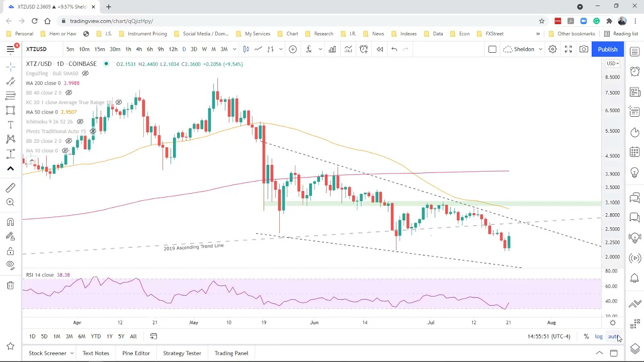Screen dimensions: 644x362
Task: Toggle visibility of Engulfing Bull SMA50 indicator
Action: coord(86,73)
